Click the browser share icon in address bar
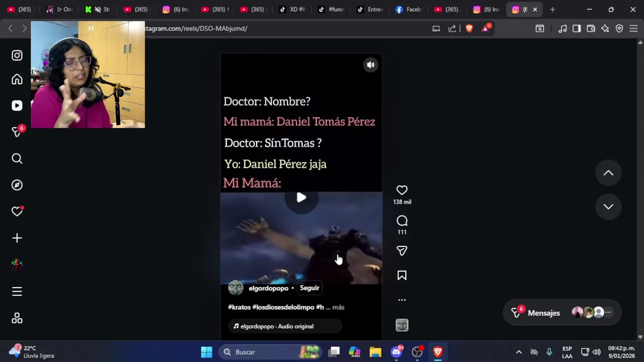The image size is (644, 362). [452, 29]
